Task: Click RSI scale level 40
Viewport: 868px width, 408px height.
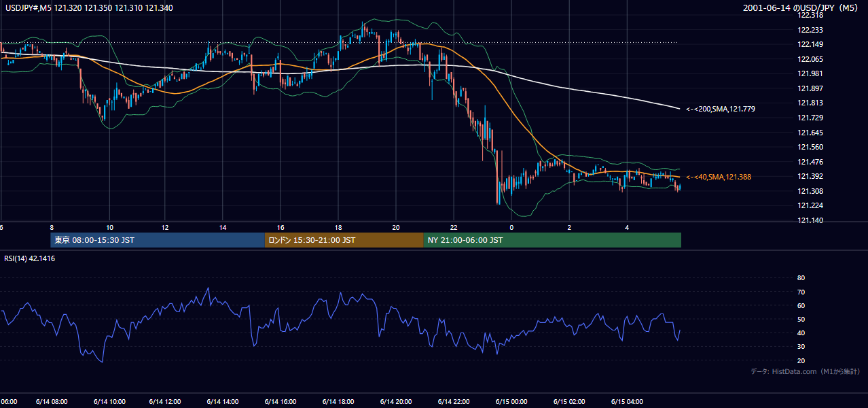Action: pos(801,333)
